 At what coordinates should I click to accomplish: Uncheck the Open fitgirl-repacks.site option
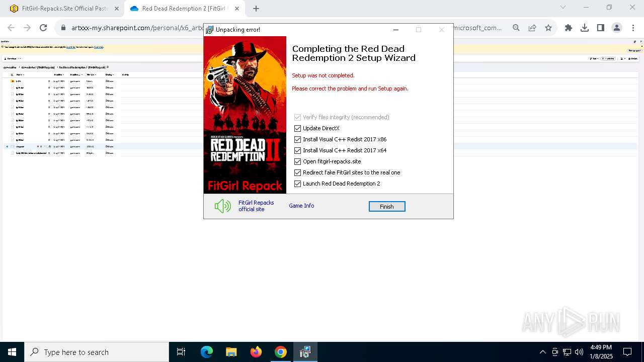pos(297,161)
